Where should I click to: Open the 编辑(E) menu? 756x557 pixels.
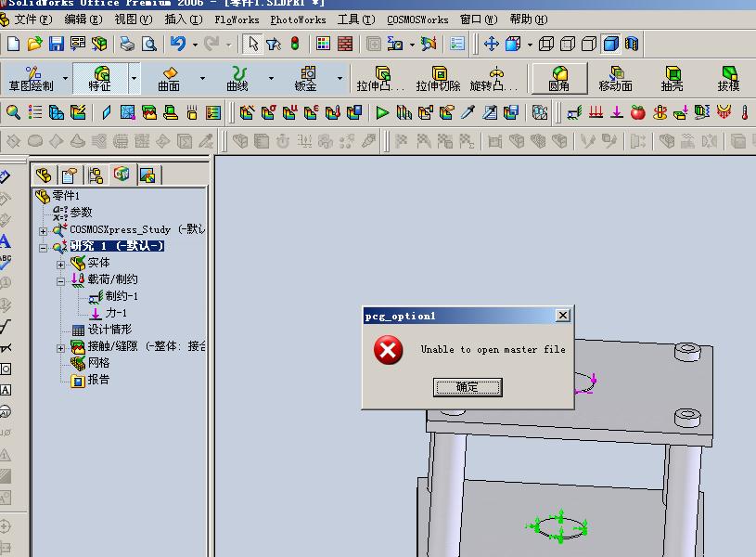tap(83, 19)
